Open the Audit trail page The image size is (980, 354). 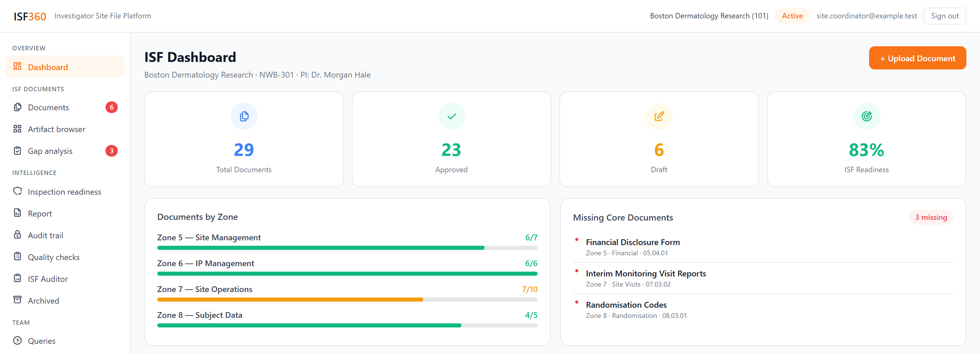tap(65, 235)
